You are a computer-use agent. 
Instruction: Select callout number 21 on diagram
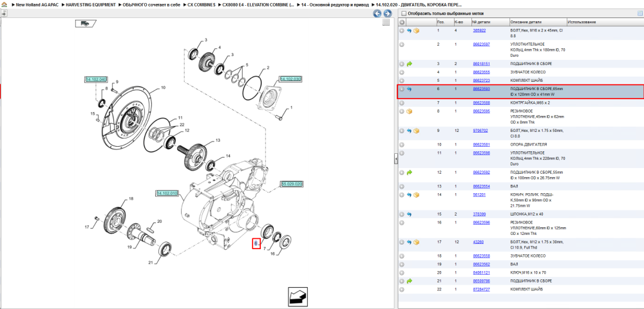click(150, 263)
